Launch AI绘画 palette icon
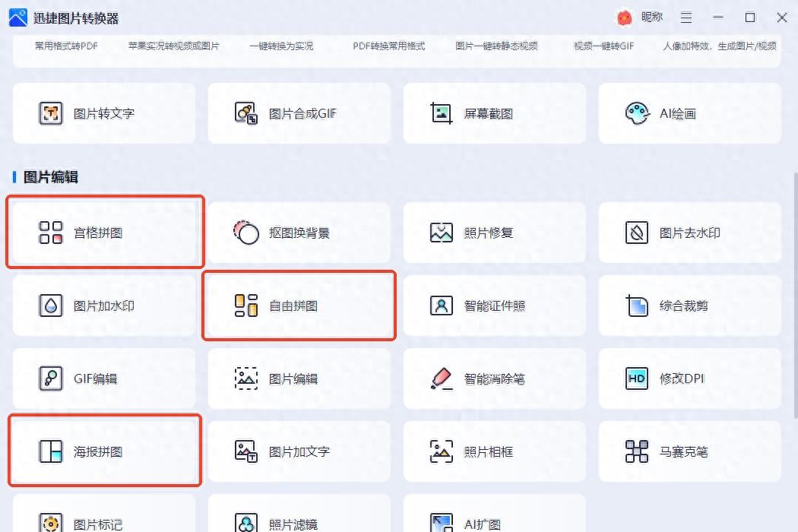798x532 pixels. pyautogui.click(x=637, y=113)
